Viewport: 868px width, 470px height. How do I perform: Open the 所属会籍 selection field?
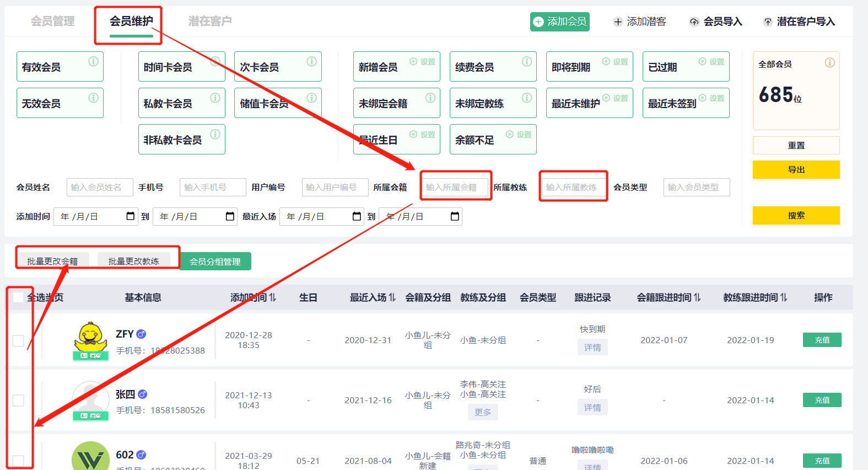click(x=455, y=188)
